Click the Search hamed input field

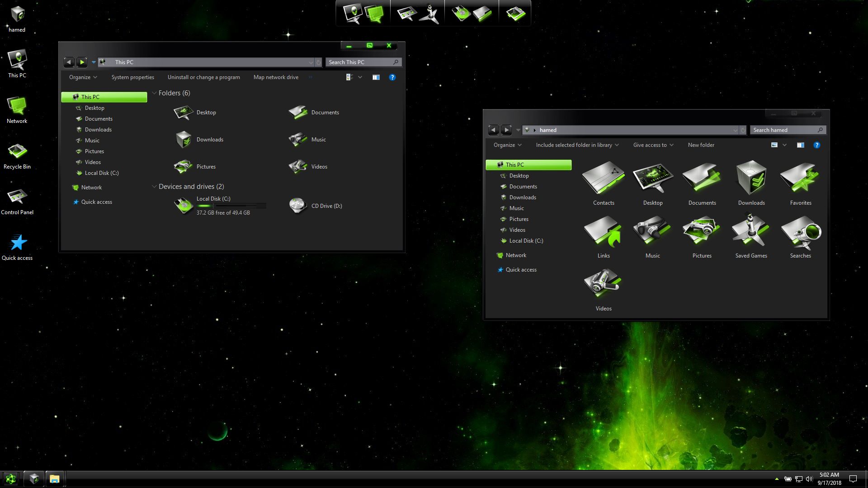(x=783, y=130)
